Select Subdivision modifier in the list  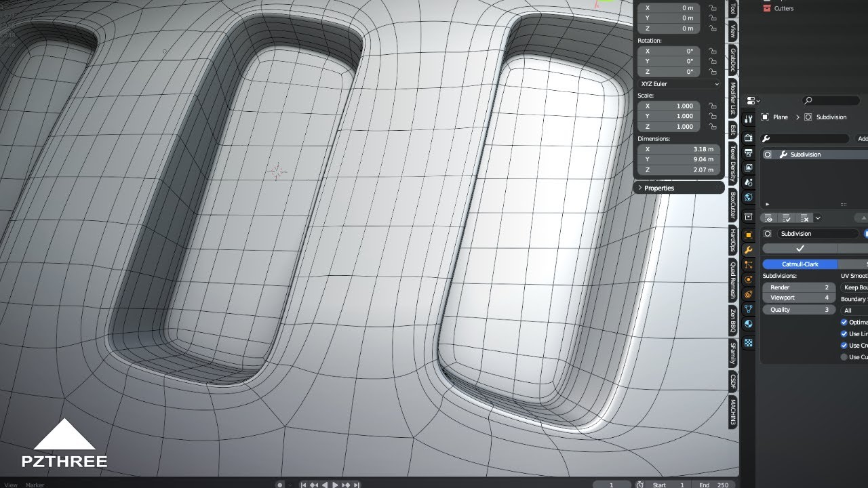[814, 155]
